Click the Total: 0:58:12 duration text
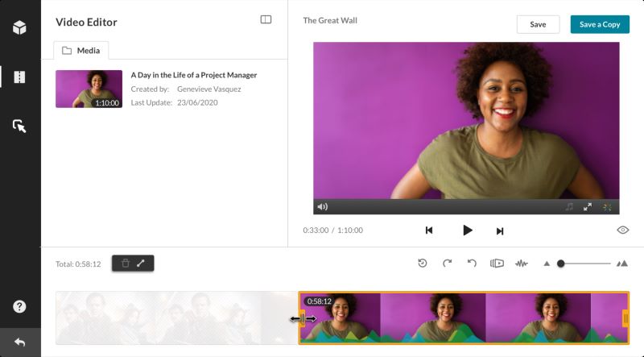Image resolution: width=644 pixels, height=357 pixels. pyautogui.click(x=78, y=264)
